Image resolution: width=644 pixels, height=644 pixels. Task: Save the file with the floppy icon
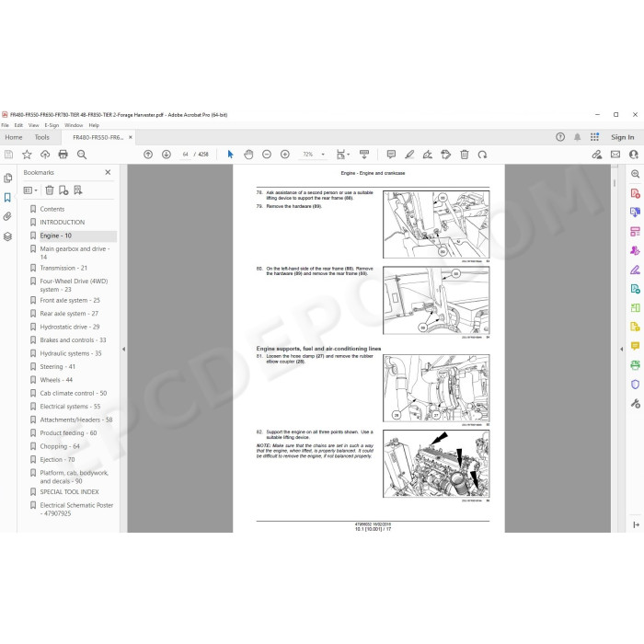8,155
